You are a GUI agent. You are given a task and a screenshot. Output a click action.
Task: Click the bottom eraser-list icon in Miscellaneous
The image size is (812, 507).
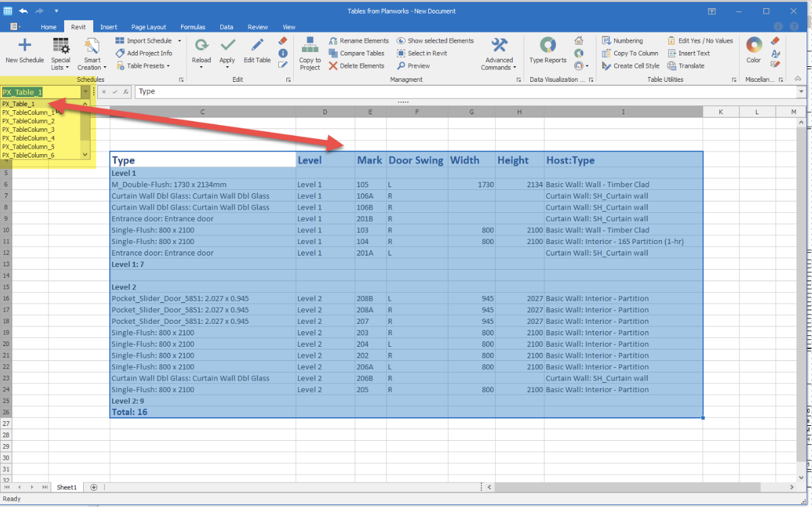(776, 65)
